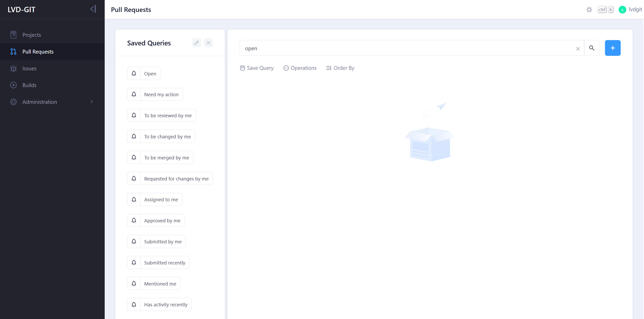Viewport: 644px width, 319px height.
Task: Switch theme with the sun icon
Action: (589, 10)
